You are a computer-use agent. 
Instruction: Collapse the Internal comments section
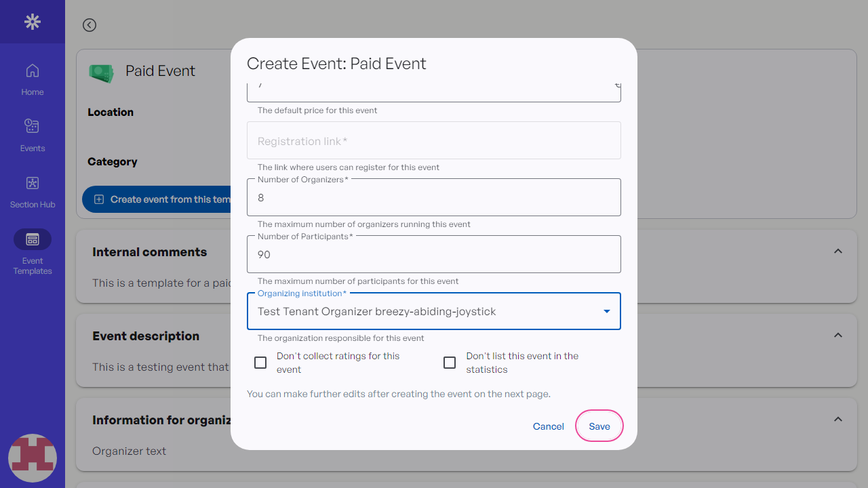point(837,251)
